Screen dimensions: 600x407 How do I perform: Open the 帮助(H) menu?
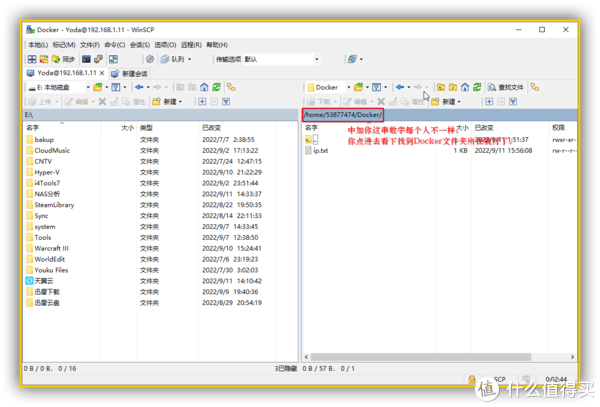[x=217, y=45]
